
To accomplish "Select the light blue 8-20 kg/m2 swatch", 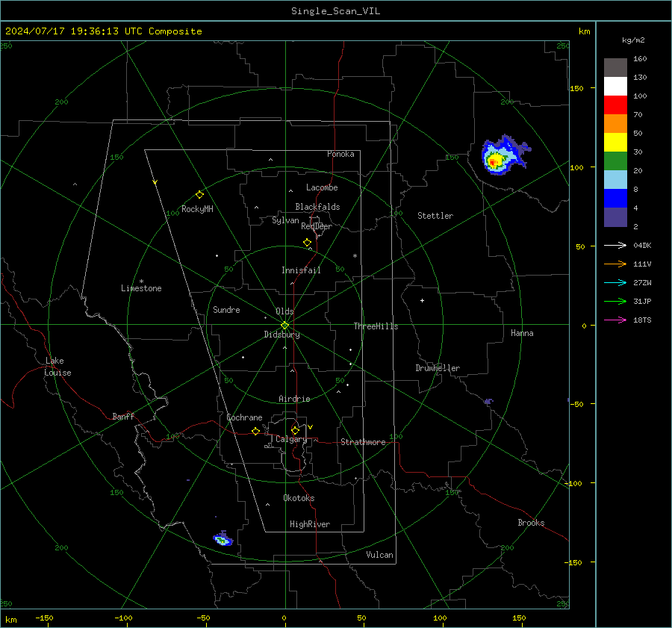I will click(615, 180).
